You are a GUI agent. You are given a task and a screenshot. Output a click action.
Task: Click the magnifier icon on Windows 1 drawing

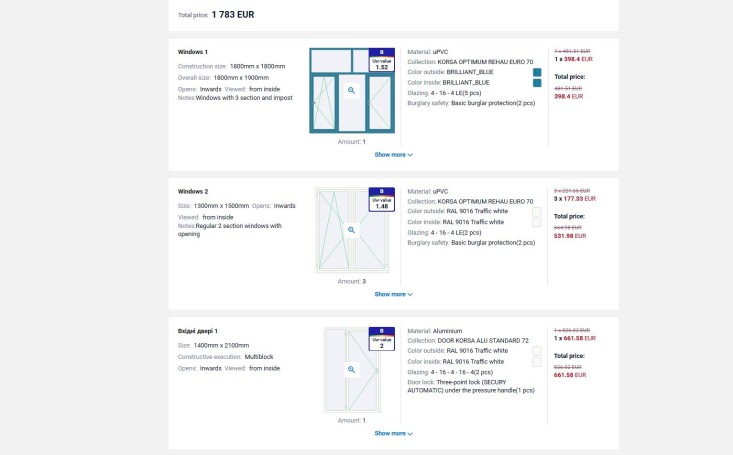pyautogui.click(x=352, y=90)
